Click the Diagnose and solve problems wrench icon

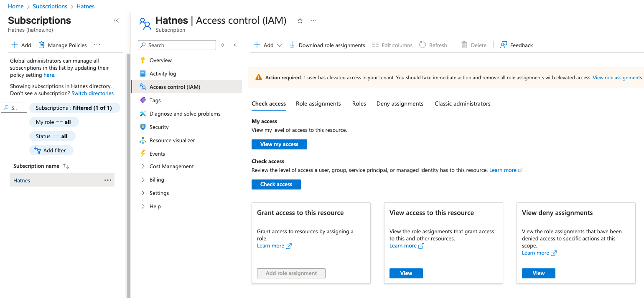pos(143,114)
